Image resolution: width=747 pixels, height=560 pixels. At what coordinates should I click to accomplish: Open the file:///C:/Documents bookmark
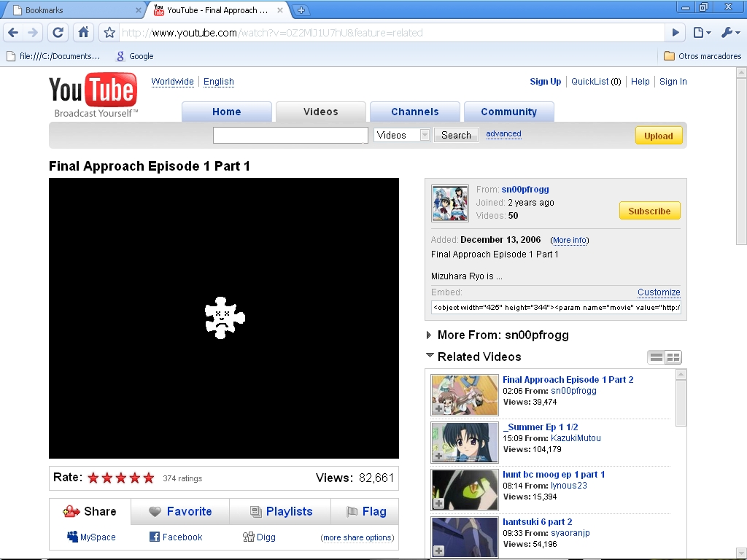(x=53, y=56)
